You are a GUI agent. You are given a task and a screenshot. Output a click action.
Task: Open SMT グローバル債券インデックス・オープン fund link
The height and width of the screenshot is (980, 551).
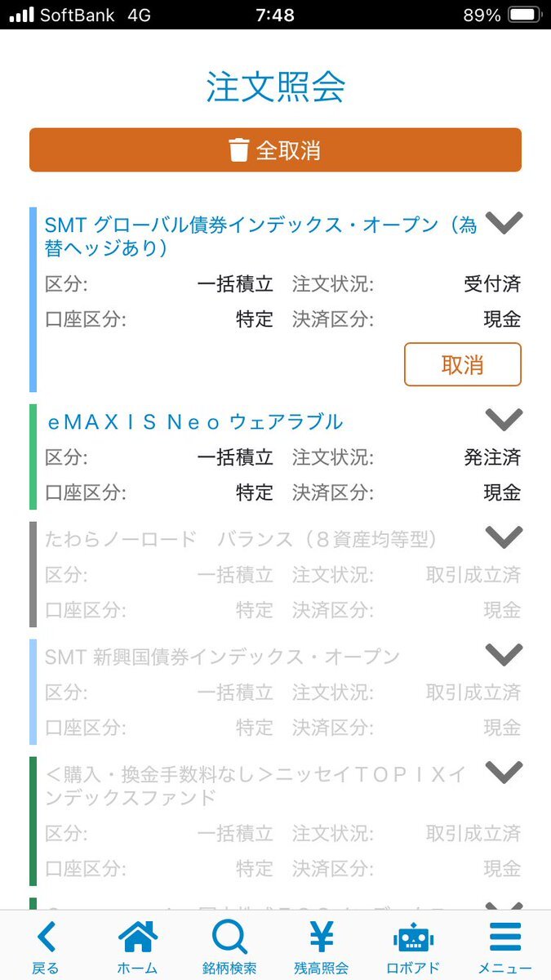tap(261, 237)
